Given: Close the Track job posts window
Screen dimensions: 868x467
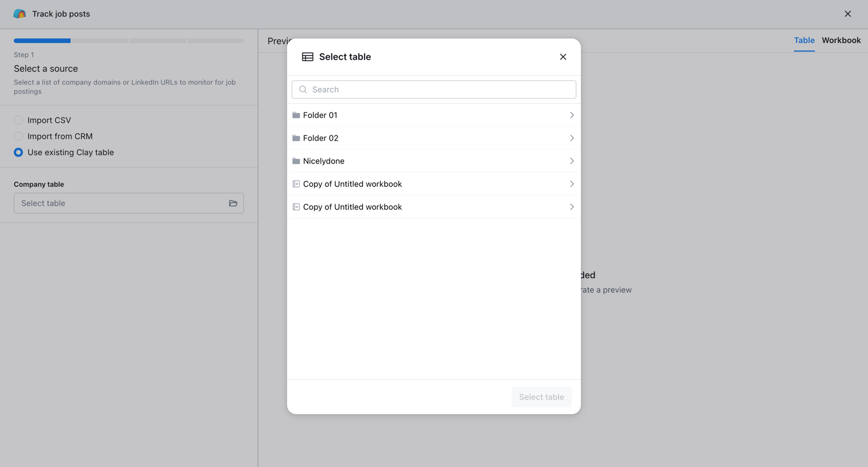Looking at the screenshot, I should 848,14.
